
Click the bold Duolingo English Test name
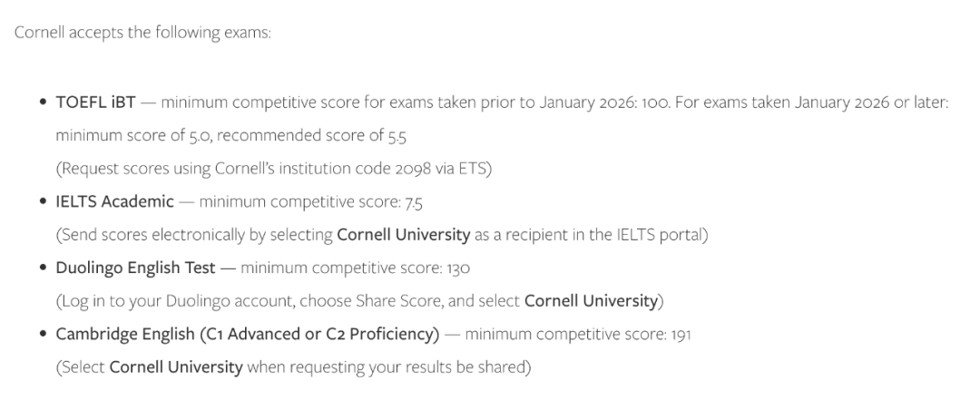(x=135, y=268)
